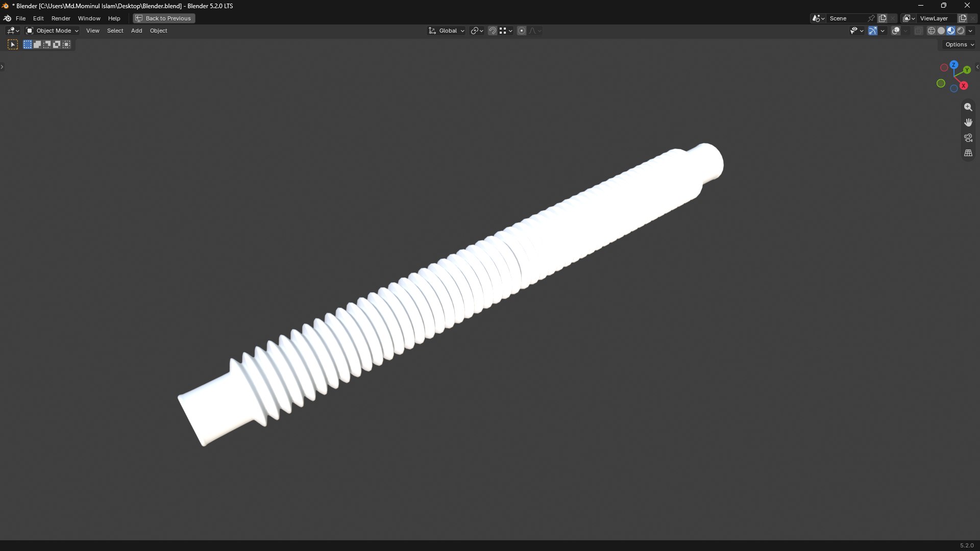Open the Render menu

pyautogui.click(x=61, y=18)
